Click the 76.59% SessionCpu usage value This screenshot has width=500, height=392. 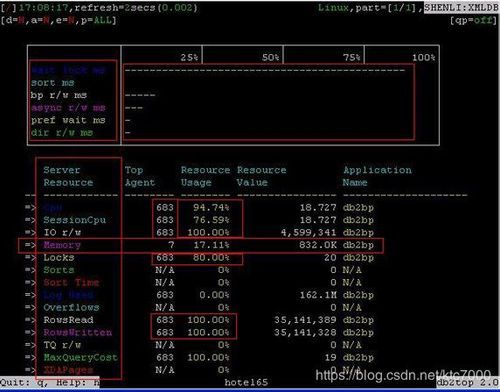point(211,220)
